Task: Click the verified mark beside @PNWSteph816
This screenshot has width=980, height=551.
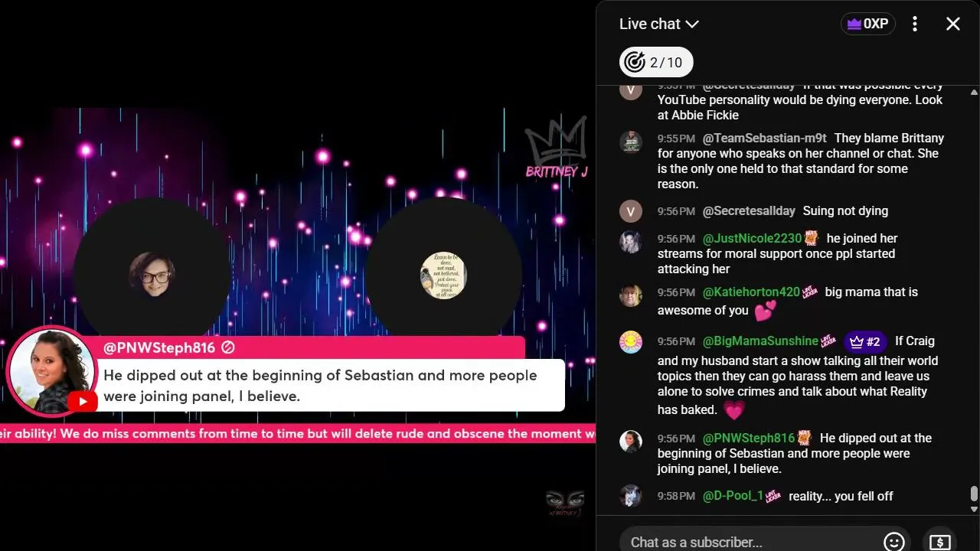Action: pyautogui.click(x=227, y=347)
